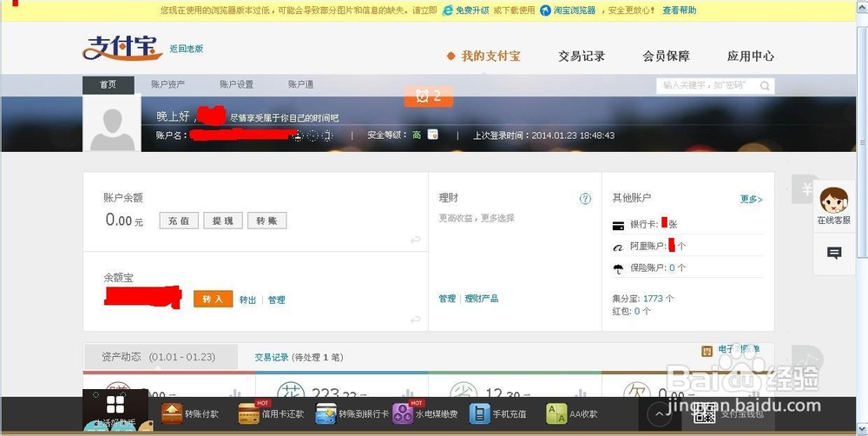
Task: Click the umbrella insurance account icon
Action: tap(618, 268)
